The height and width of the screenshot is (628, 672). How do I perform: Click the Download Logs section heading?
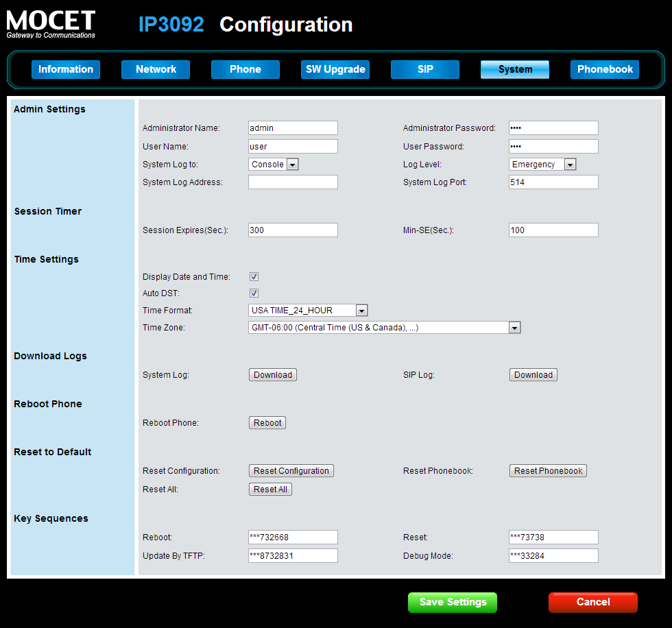[50, 356]
